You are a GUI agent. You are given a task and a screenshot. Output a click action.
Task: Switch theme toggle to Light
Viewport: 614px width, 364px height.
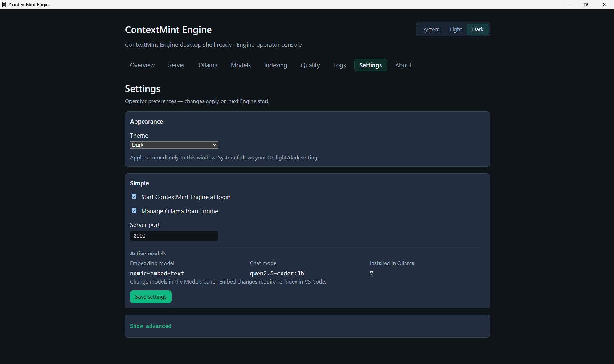coord(455,29)
